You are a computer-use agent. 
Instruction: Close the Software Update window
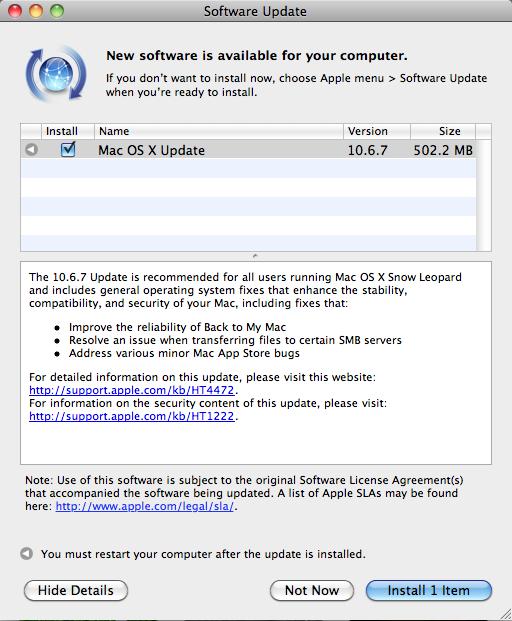(x=15, y=11)
